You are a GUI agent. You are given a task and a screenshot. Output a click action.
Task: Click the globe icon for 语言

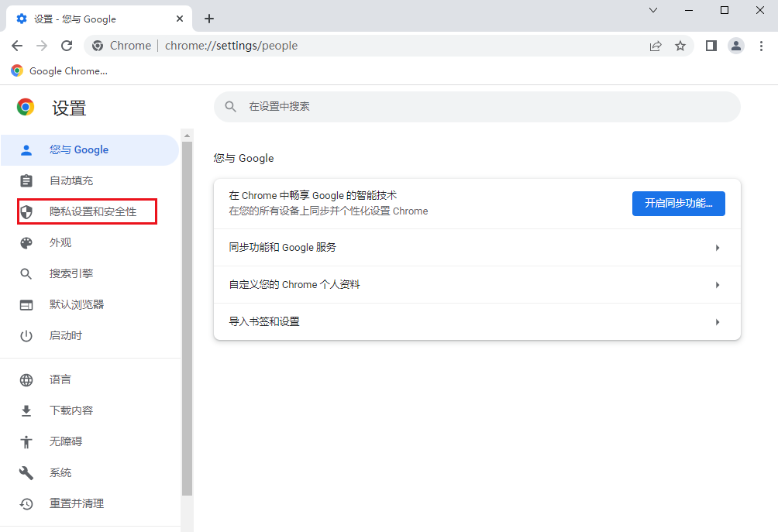click(x=26, y=379)
